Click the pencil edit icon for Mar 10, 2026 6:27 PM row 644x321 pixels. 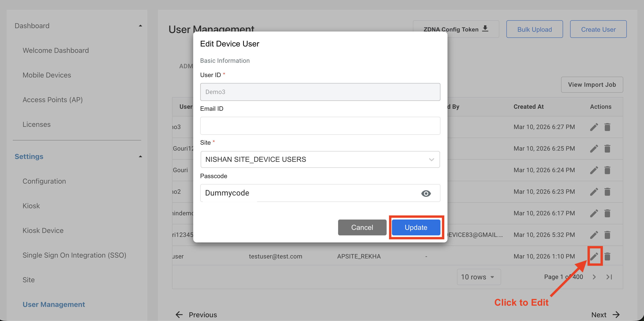coord(594,127)
